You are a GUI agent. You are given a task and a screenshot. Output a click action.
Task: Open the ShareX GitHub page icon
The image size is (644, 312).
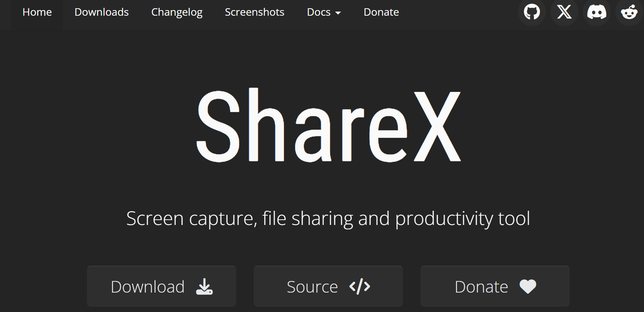click(x=532, y=12)
